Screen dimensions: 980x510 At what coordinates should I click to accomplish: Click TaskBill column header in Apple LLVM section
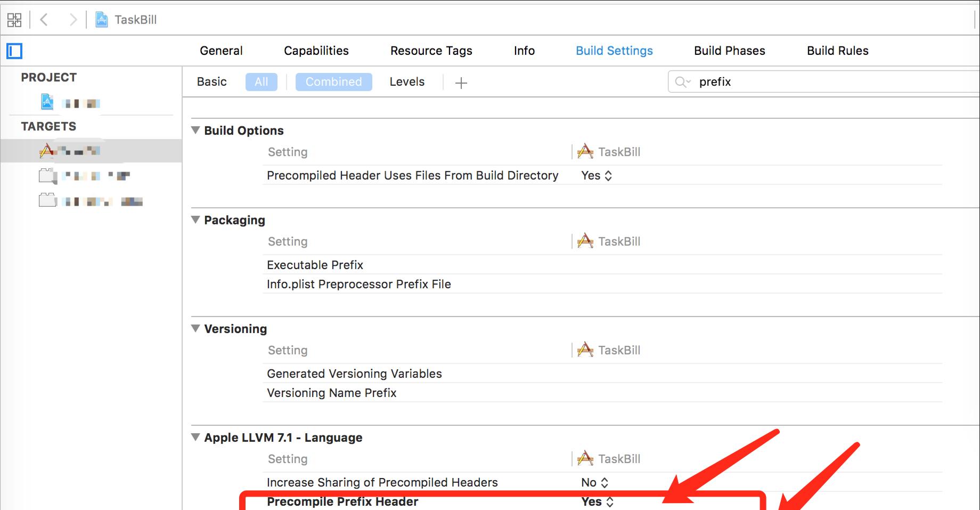tap(609, 459)
